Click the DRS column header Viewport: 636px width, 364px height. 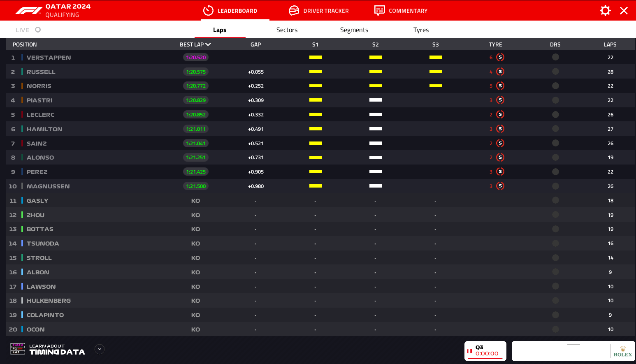pyautogui.click(x=555, y=44)
